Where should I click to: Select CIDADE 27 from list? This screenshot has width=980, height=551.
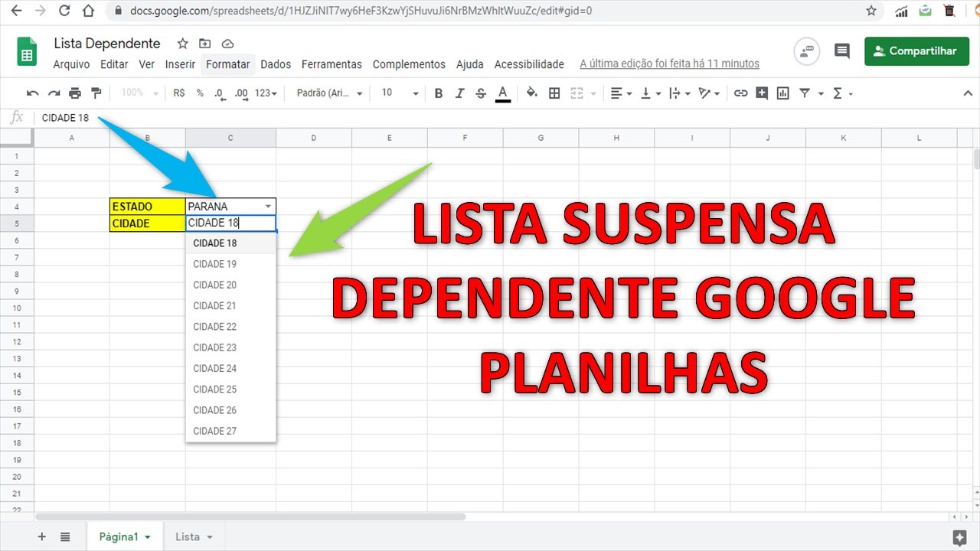[x=230, y=431]
